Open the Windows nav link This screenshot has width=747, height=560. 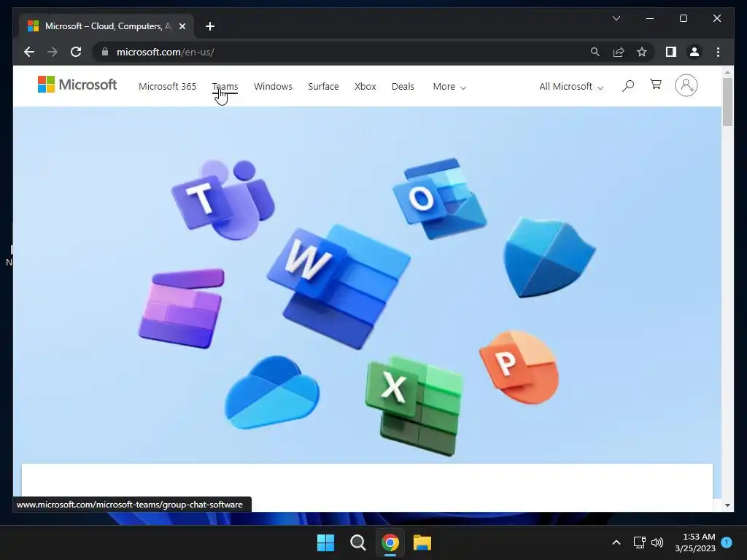click(x=273, y=86)
